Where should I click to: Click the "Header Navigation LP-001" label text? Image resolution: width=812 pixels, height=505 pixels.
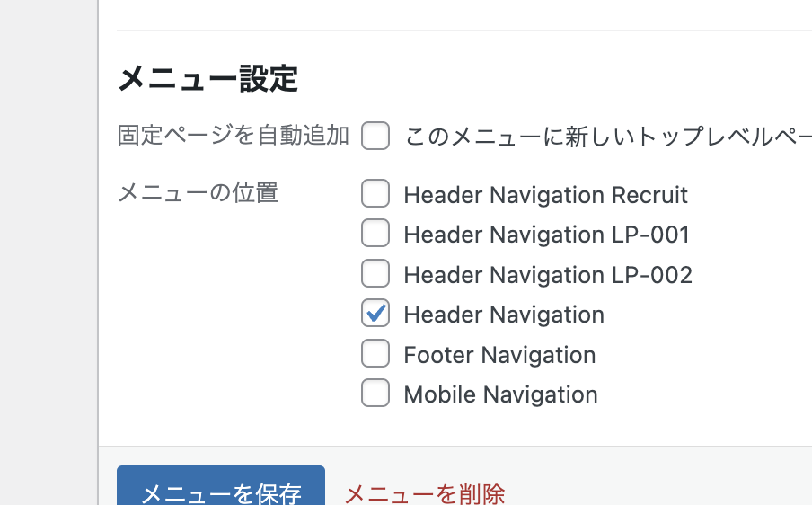pyautogui.click(x=546, y=235)
